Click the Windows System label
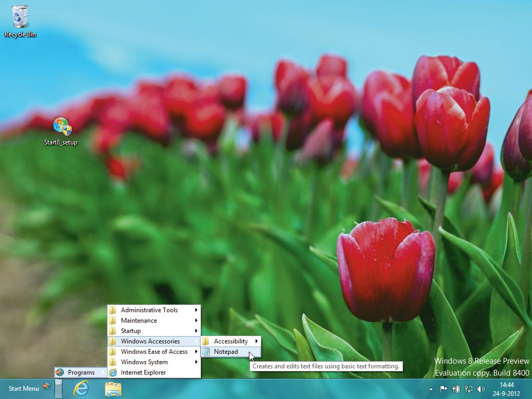Image resolution: width=532 pixels, height=399 pixels. [x=144, y=362]
